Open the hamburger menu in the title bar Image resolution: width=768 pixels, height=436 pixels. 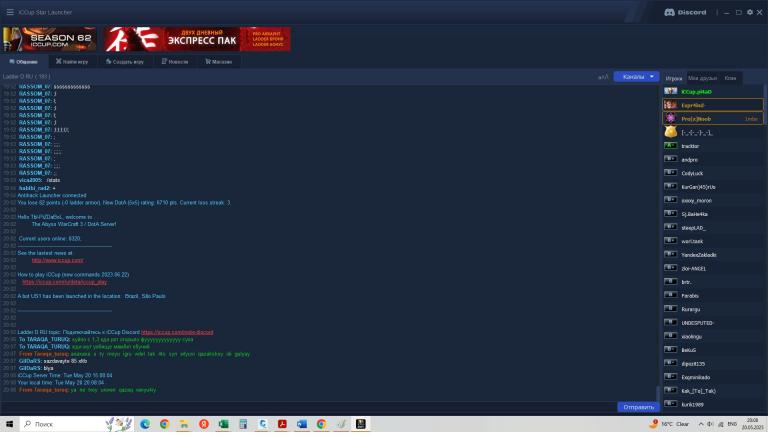(10, 12)
